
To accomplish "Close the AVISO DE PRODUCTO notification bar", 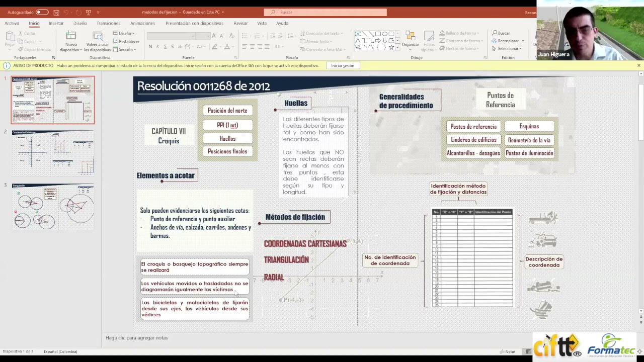I will coord(639,65).
